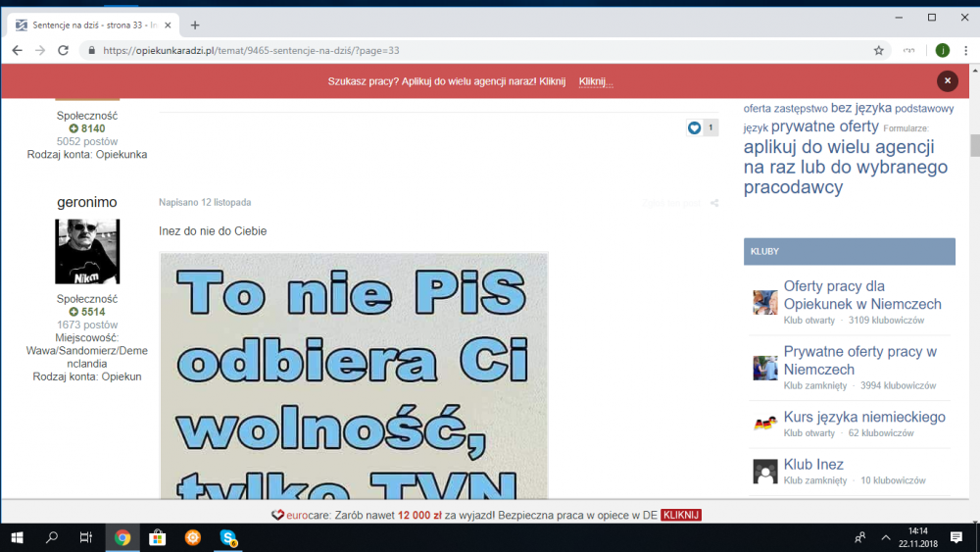Click the heart reaction icon
This screenshot has height=552, width=980.
pyautogui.click(x=695, y=127)
